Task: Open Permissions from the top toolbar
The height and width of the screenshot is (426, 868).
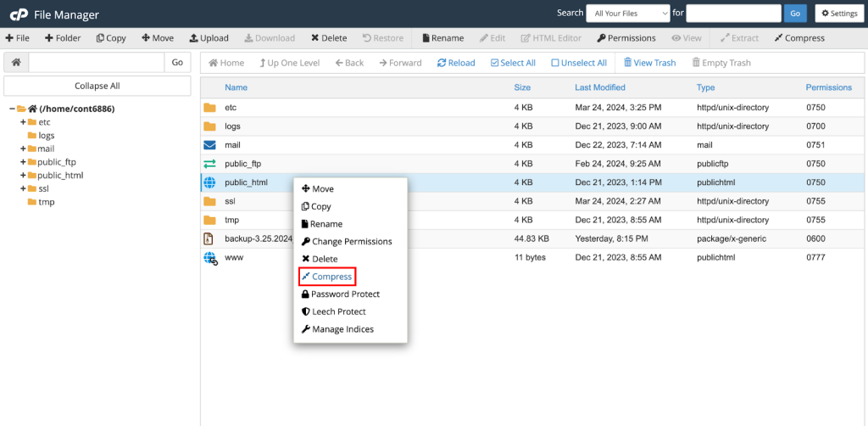Action: pyautogui.click(x=626, y=38)
